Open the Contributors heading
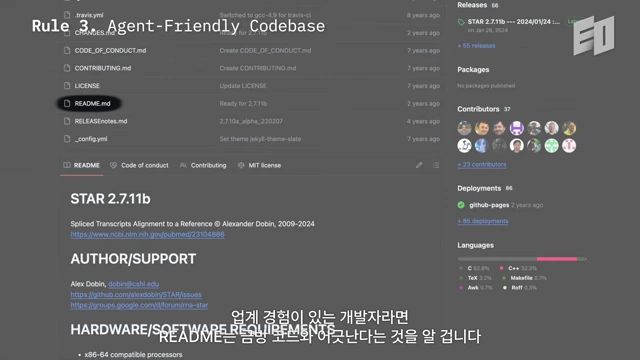 [x=478, y=109]
